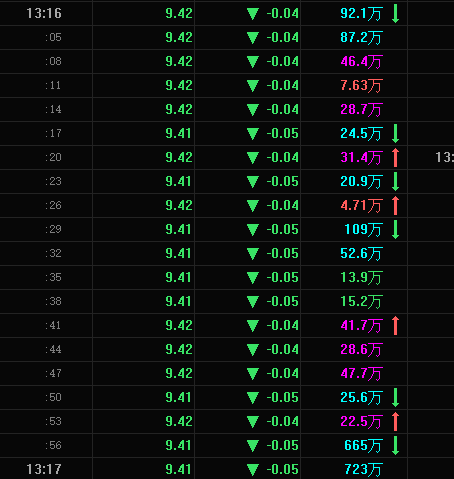Select the :44 time row
Viewport: 454px width, 479px height.
[227, 349]
